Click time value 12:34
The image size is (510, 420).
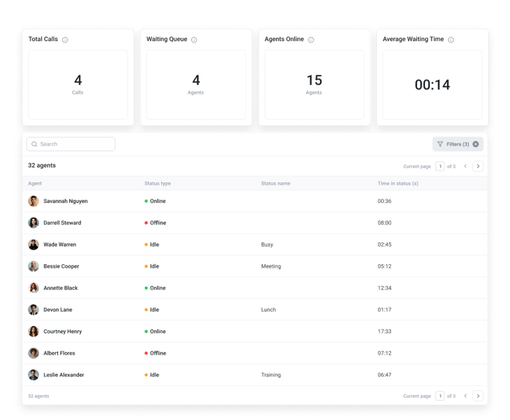click(384, 288)
